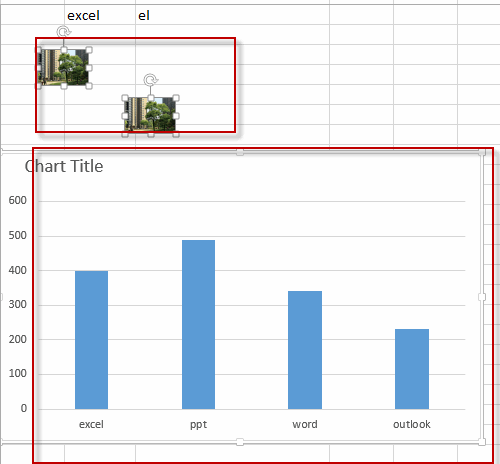Select the first building picture
The width and height of the screenshot is (500, 464).
click(63, 68)
